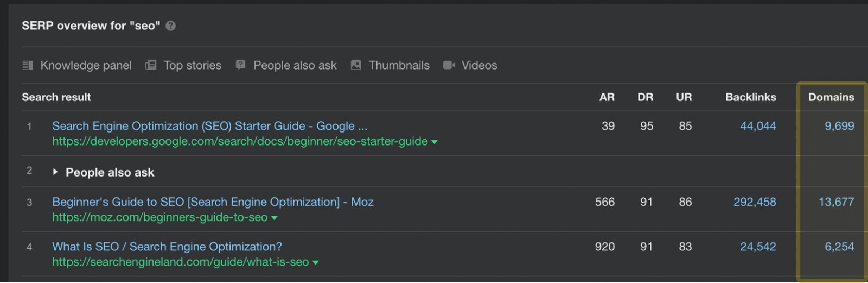Click the help question mark icon
868x283 pixels.
pyautogui.click(x=170, y=26)
